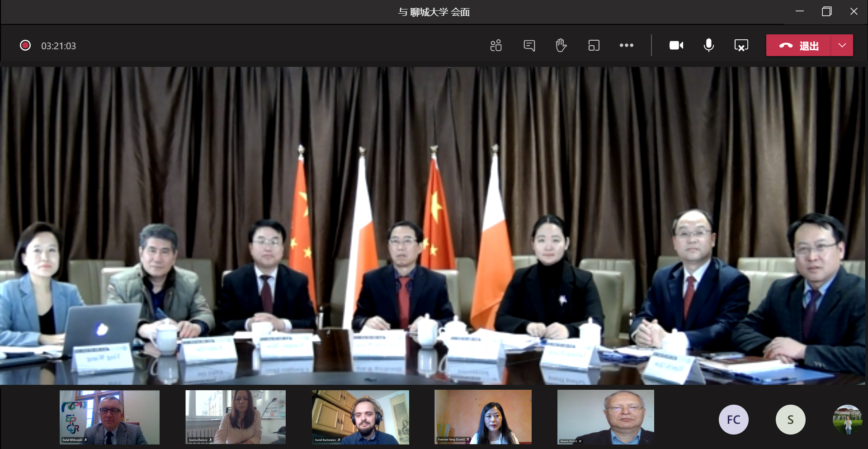Image resolution: width=868 pixels, height=449 pixels.
Task: Click the FC participant avatar
Action: (x=733, y=420)
